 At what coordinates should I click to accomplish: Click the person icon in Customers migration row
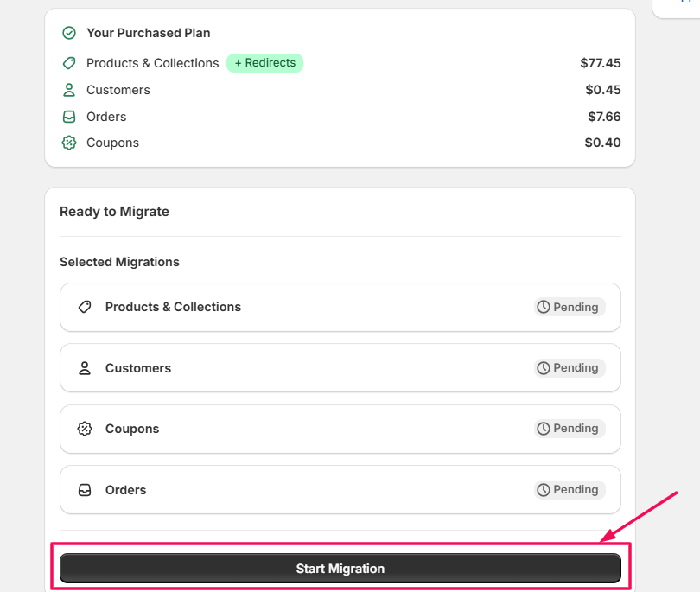click(x=85, y=368)
